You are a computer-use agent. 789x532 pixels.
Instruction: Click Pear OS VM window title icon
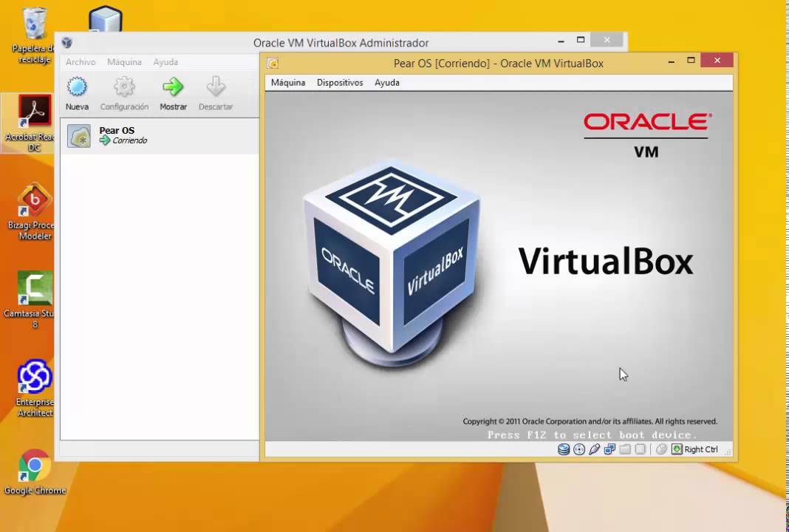point(273,64)
